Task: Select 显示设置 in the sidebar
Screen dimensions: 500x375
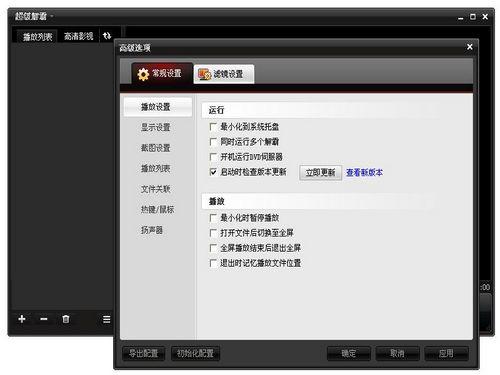Action: click(156, 127)
